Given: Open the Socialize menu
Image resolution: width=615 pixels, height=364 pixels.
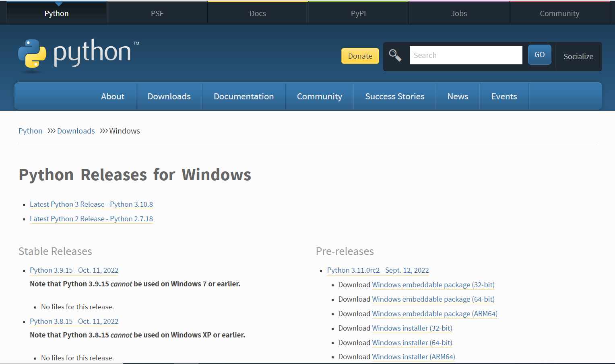Looking at the screenshot, I should point(578,56).
